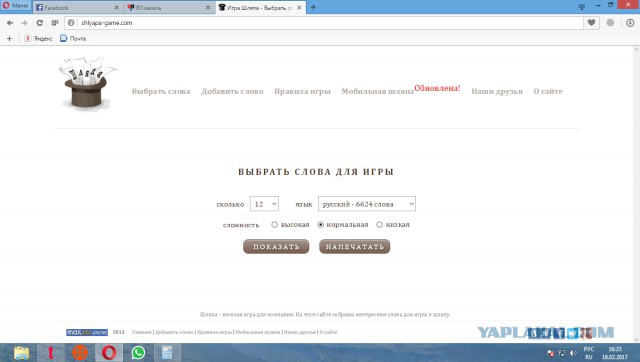Open footer link Правила игры

214,332
